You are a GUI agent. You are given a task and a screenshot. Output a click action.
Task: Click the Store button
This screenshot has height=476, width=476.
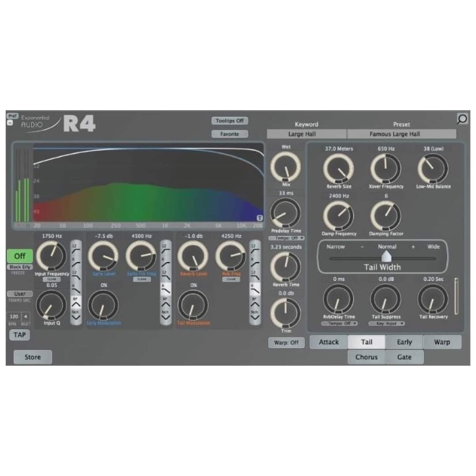(x=33, y=357)
